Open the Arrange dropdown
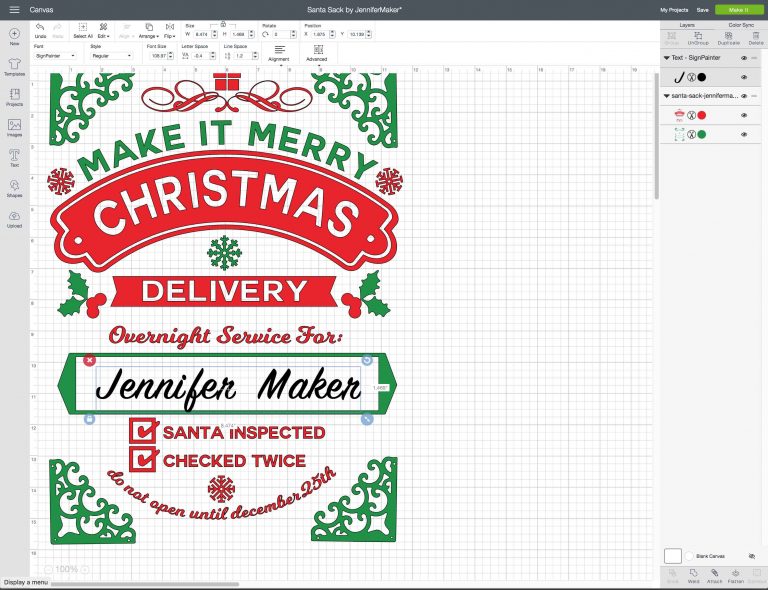768x590 pixels. point(149,30)
